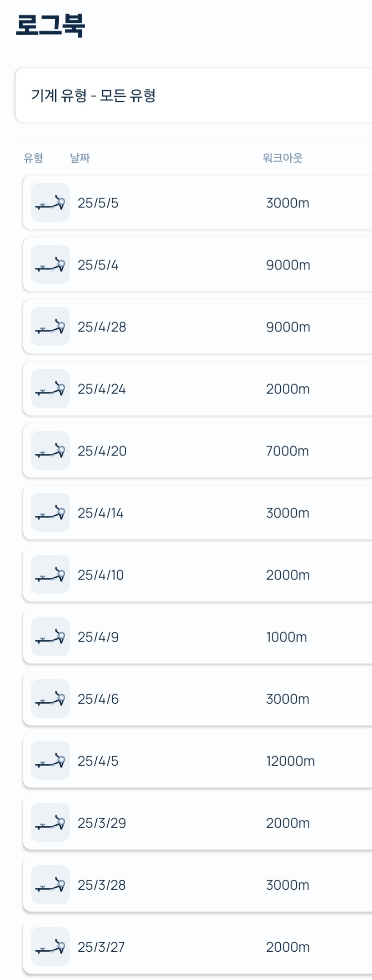This screenshot has height=980, width=372.
Task: Open the 기계 유형 - 모든 유형 filter dropdown
Action: click(x=194, y=95)
